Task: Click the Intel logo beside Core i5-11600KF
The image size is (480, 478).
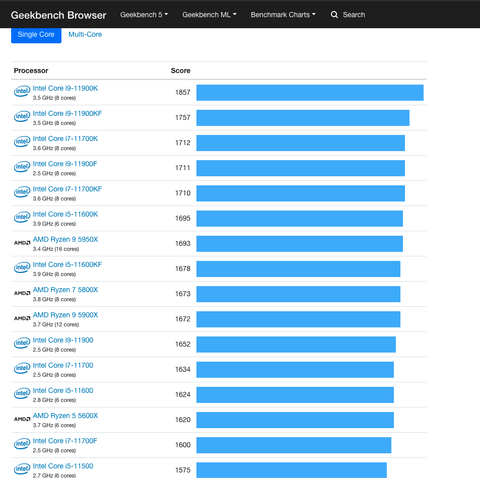Action: point(22,267)
